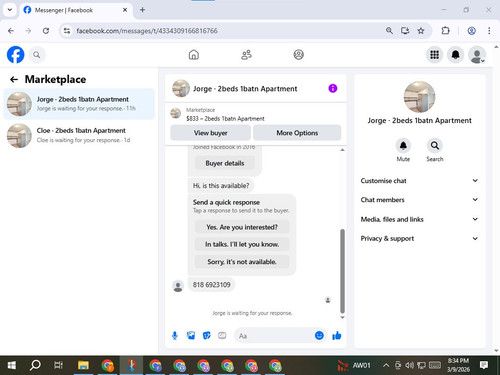The width and height of the screenshot is (500, 375).
Task: Click the install app icon in address bar
Action: [x=405, y=31]
